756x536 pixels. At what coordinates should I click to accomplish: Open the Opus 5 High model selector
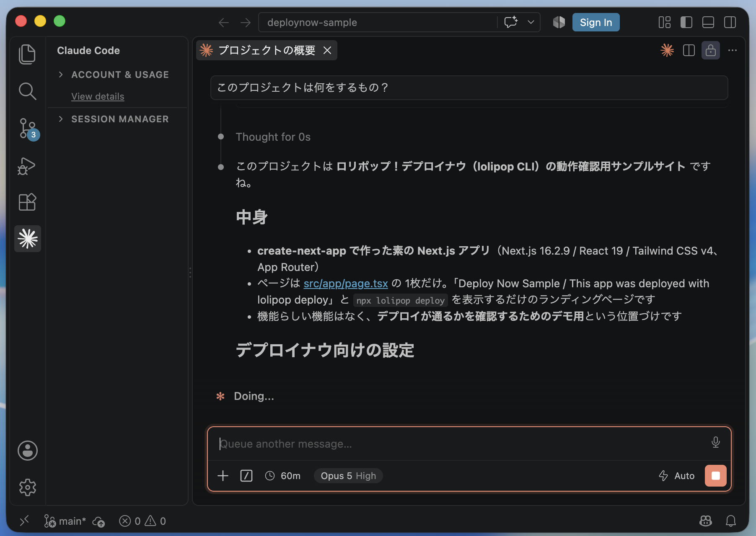point(348,476)
